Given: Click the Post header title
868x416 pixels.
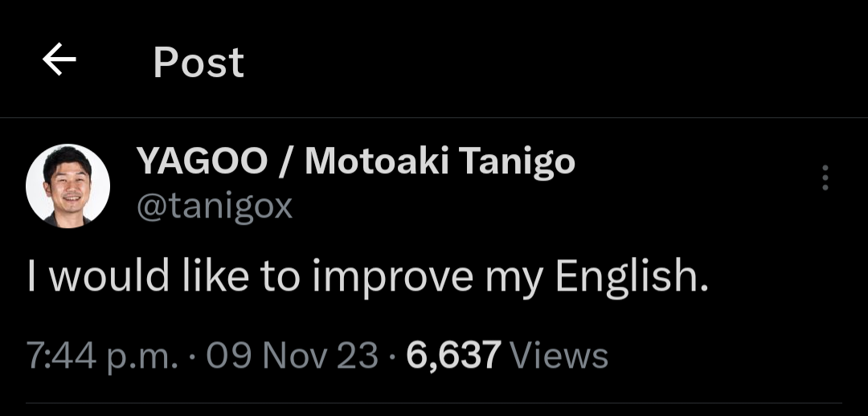Looking at the screenshot, I should (x=199, y=62).
